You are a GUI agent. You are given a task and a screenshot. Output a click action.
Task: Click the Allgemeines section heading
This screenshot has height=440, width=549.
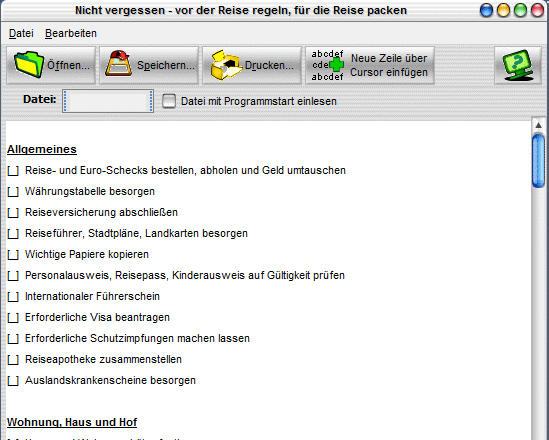42,149
